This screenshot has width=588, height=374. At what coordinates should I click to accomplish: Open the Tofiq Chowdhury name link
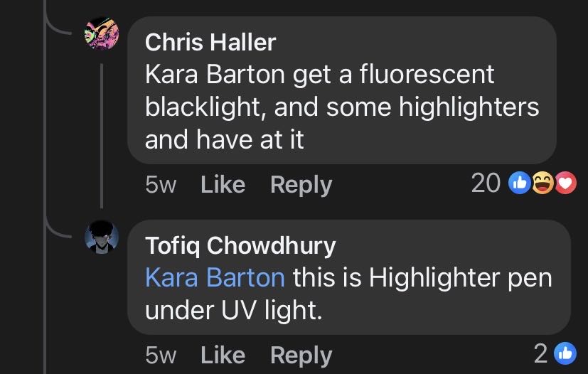240,245
